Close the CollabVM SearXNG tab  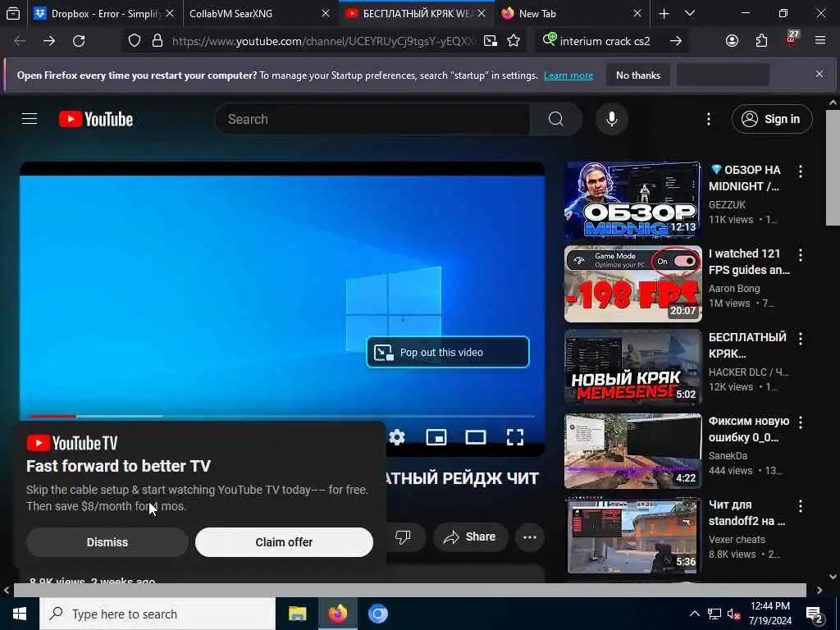click(325, 13)
